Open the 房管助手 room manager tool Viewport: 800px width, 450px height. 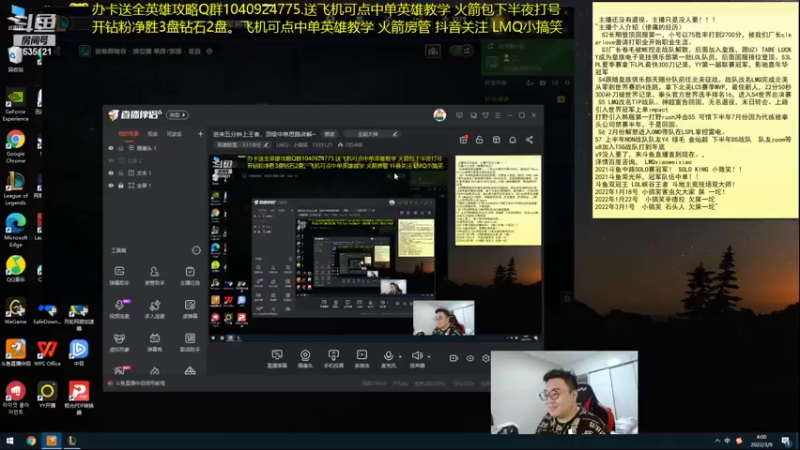154,276
